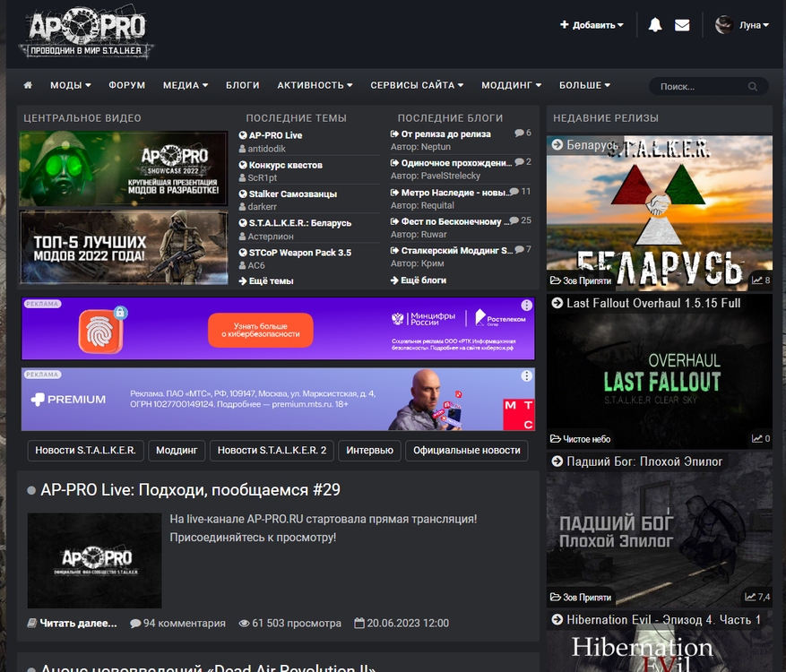
Task: Click the Читать далее... link
Action: [x=78, y=624]
